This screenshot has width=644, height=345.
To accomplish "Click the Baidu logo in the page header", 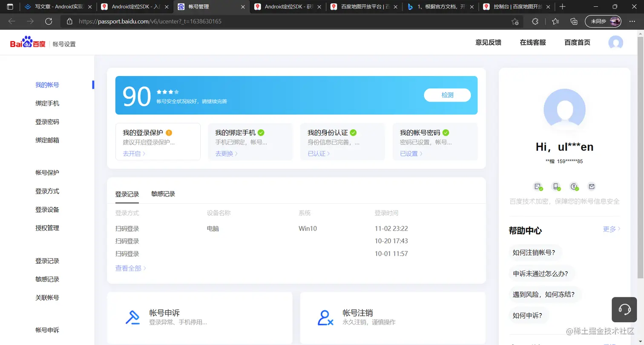I will (x=28, y=42).
